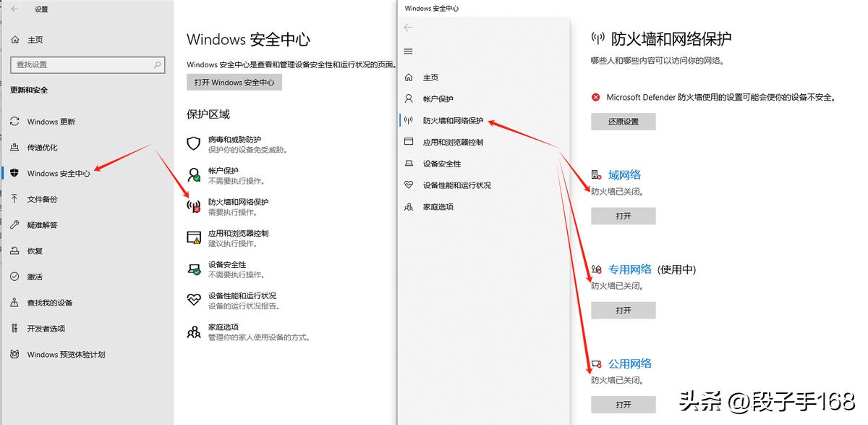Image resolution: width=868 pixels, height=425 pixels.
Task: Click the 家庭选项 family icon
Action: coord(193,332)
